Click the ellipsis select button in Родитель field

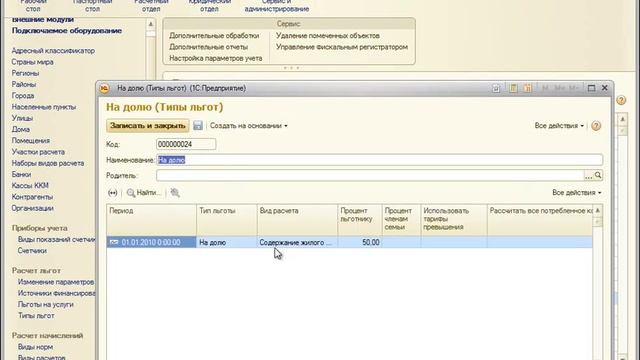pos(588,176)
